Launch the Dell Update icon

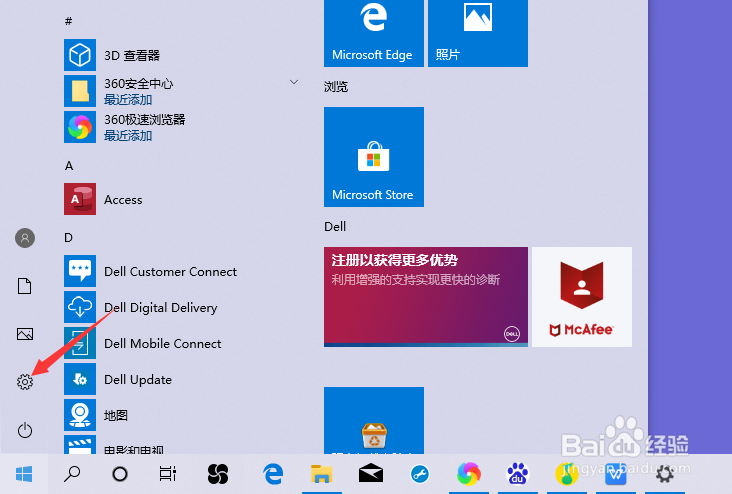tap(80, 379)
